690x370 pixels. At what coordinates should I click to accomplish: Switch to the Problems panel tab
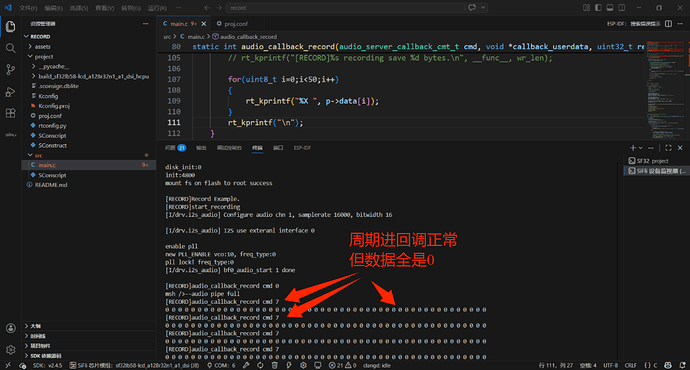pos(175,148)
